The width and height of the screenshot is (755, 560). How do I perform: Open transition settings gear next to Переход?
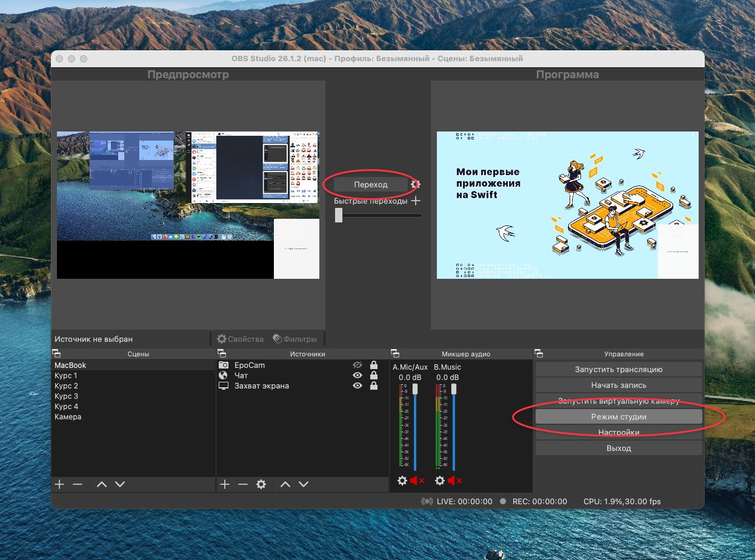[415, 184]
